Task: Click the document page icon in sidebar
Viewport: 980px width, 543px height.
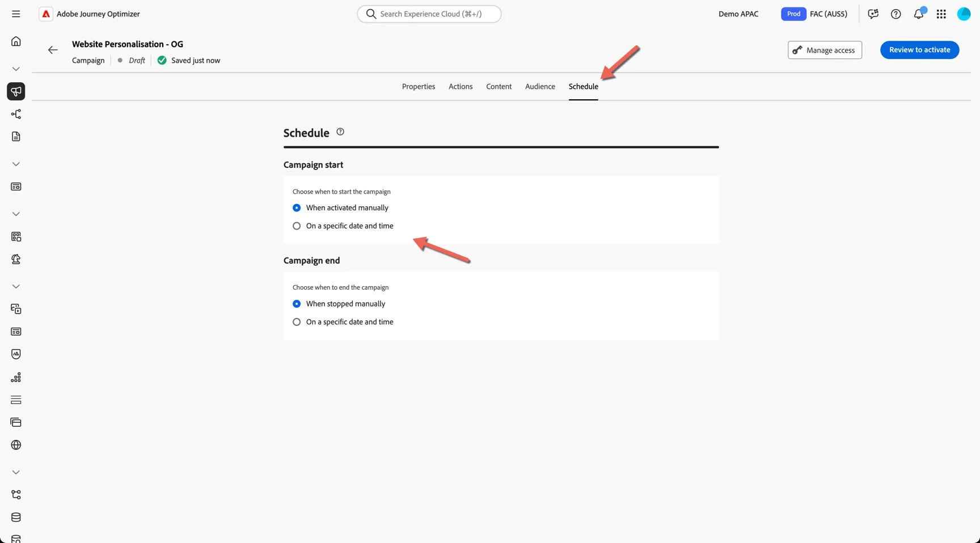Action: [x=16, y=137]
